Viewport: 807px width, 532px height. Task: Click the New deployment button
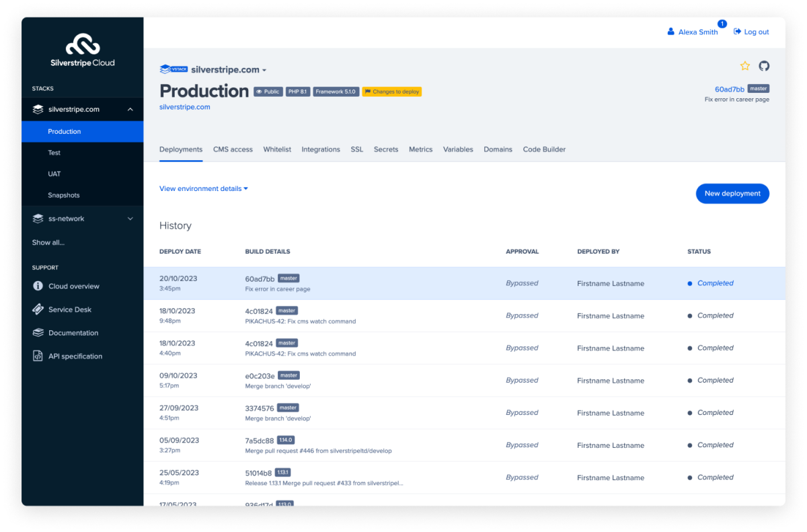click(732, 193)
